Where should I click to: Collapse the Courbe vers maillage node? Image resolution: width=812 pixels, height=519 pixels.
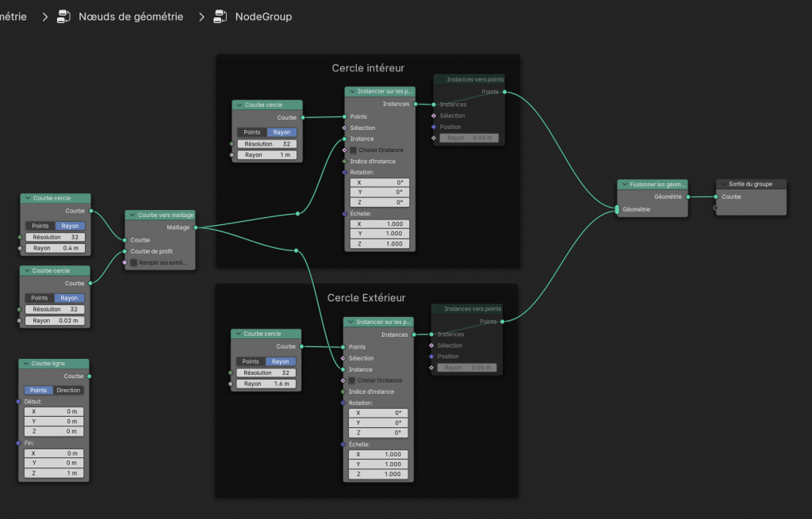point(132,215)
